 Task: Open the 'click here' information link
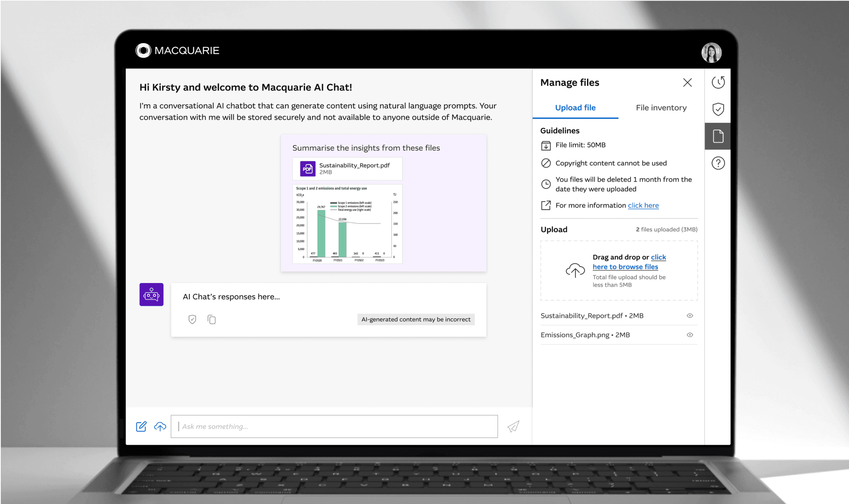click(643, 206)
